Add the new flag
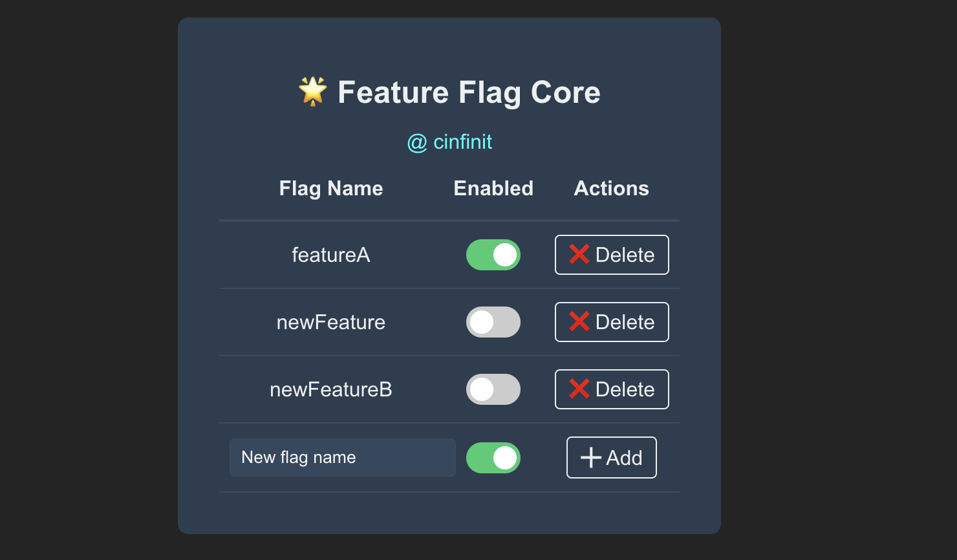957x560 pixels. click(612, 458)
